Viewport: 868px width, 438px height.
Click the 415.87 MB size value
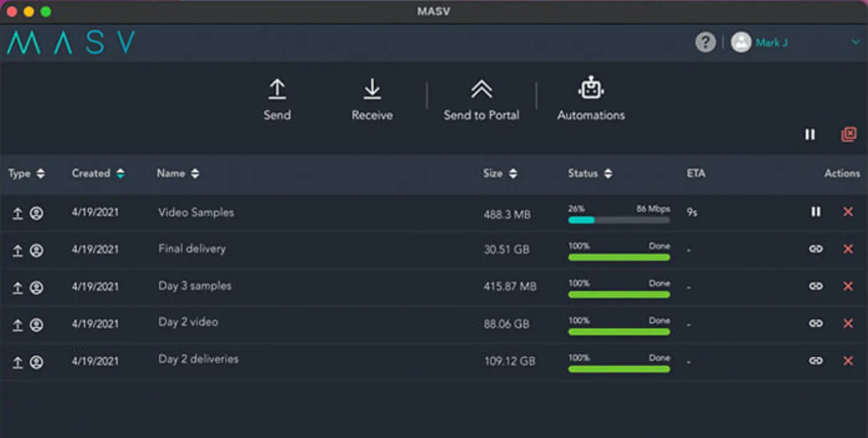coord(510,287)
